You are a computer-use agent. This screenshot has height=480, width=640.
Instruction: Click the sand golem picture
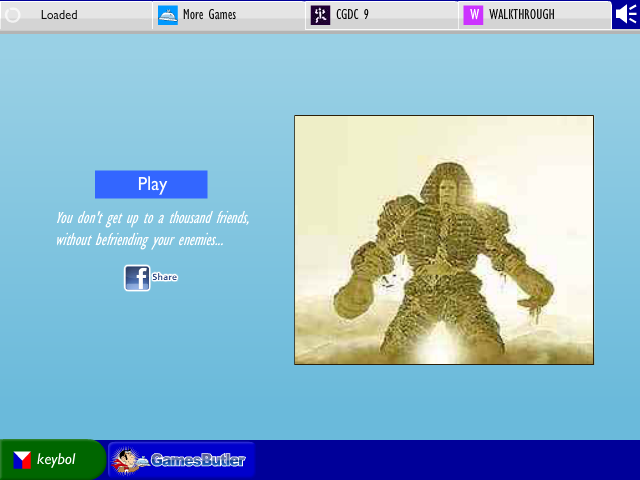(444, 240)
